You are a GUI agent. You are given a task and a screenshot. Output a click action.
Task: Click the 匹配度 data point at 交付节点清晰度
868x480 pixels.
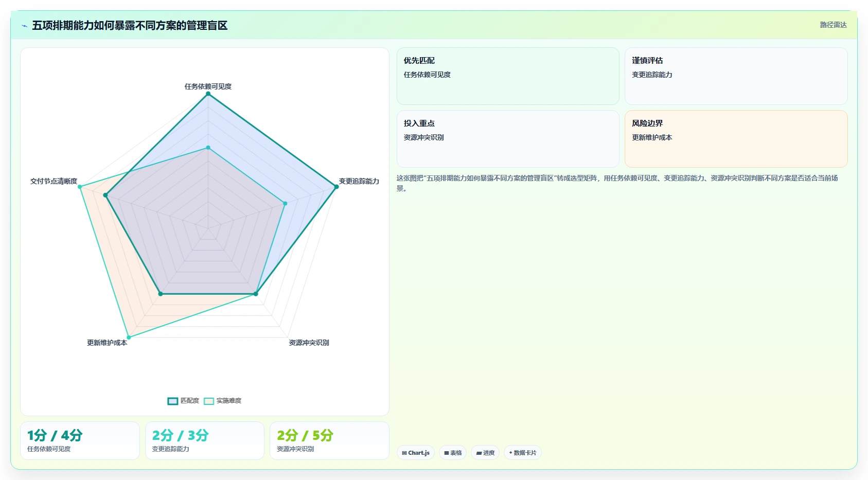[x=105, y=195]
